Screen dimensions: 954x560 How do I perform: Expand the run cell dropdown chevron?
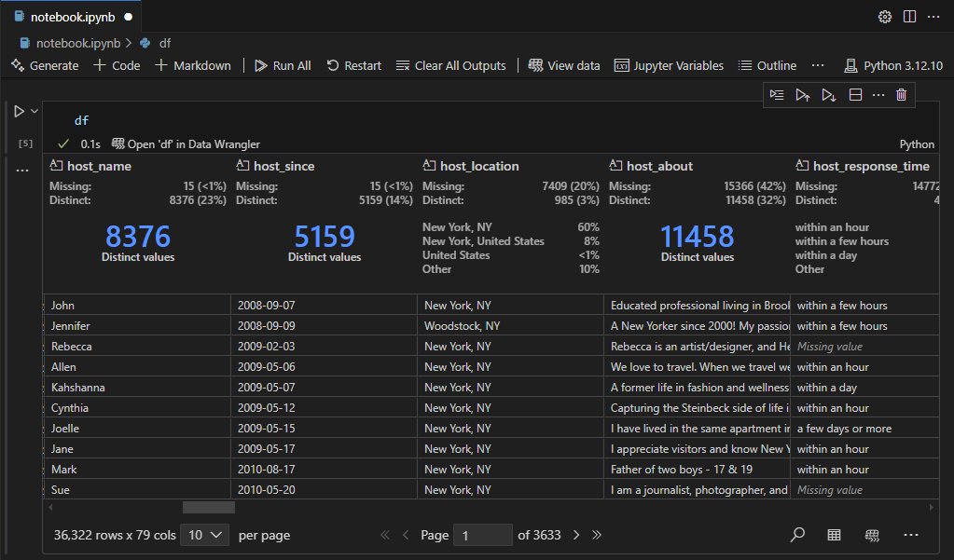[x=35, y=111]
